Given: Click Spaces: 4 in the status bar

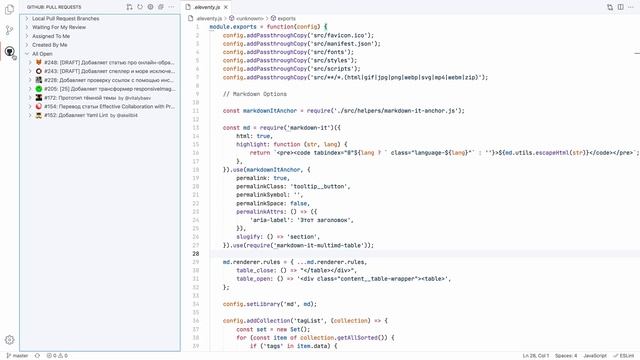Looking at the screenshot, I should coord(566,356).
